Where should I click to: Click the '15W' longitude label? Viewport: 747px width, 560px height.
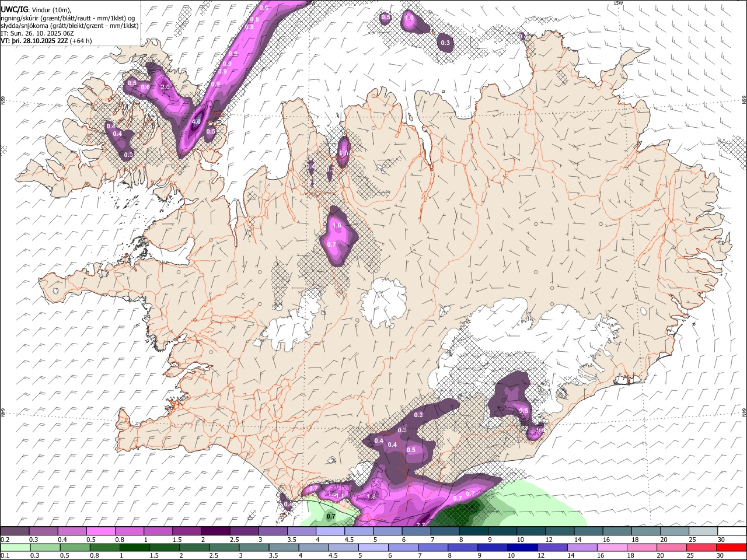pos(617,3)
